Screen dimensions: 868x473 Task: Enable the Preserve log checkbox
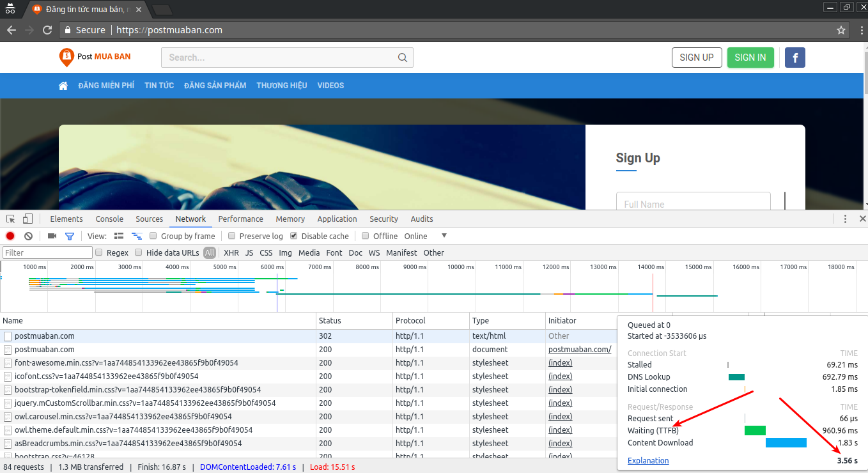tap(232, 236)
